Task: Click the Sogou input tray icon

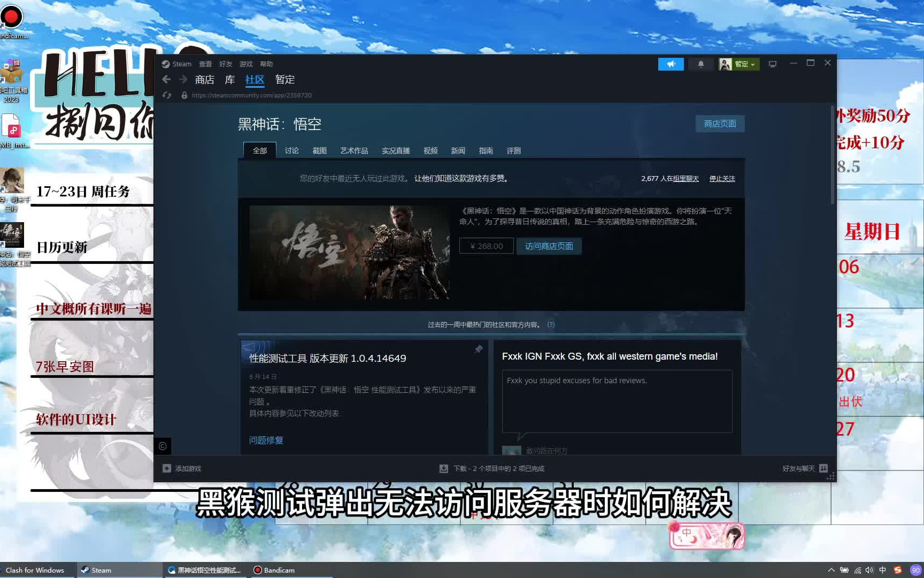Action: point(898,570)
